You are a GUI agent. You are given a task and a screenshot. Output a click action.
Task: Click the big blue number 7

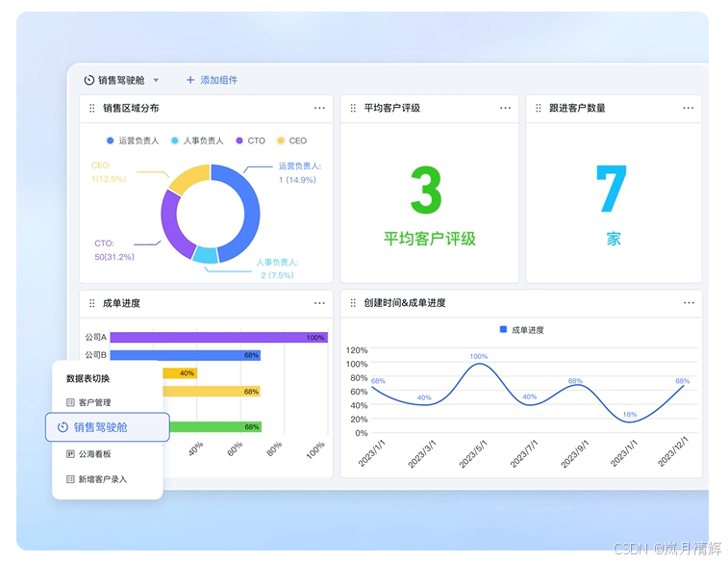612,188
